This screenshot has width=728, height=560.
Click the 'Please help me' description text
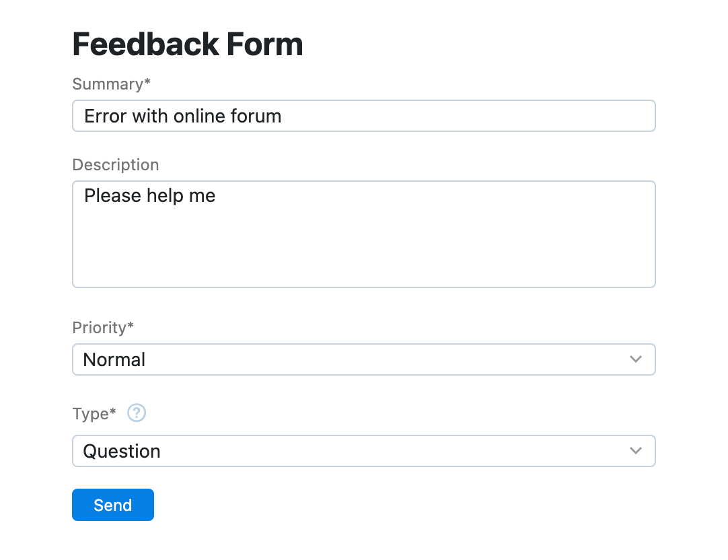pyautogui.click(x=149, y=196)
